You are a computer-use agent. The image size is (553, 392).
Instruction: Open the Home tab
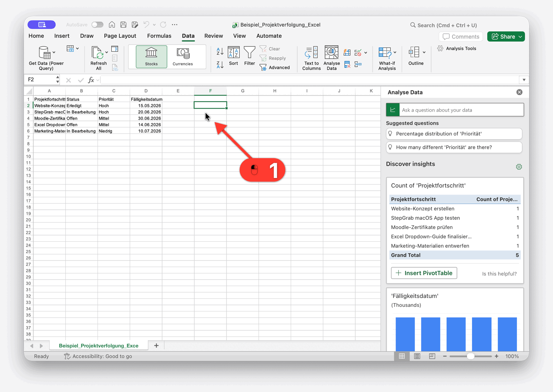pos(36,36)
